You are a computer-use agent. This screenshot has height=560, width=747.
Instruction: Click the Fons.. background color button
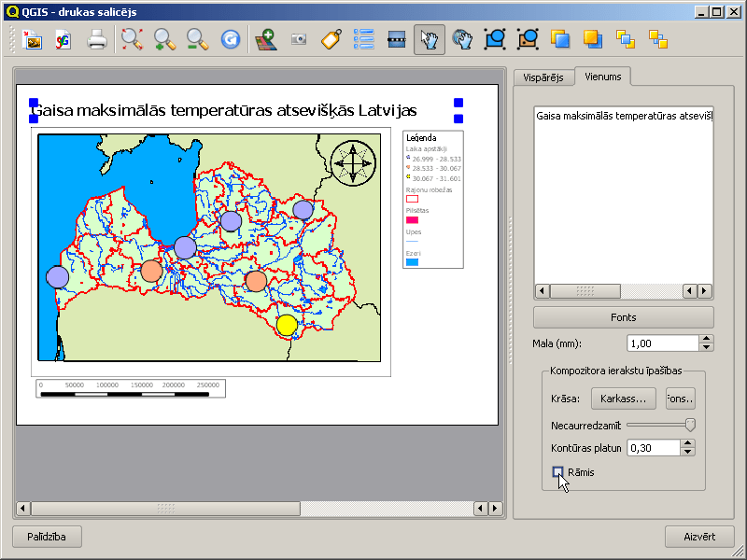coord(681,399)
